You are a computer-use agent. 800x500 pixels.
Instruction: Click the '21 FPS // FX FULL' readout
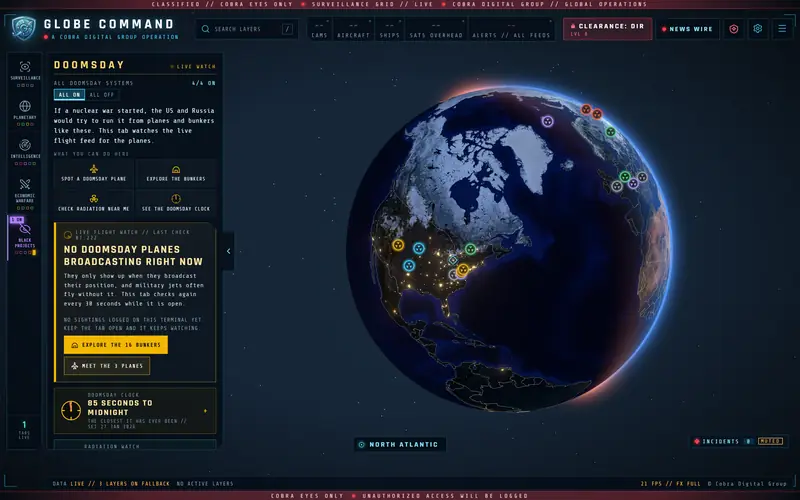(670, 484)
